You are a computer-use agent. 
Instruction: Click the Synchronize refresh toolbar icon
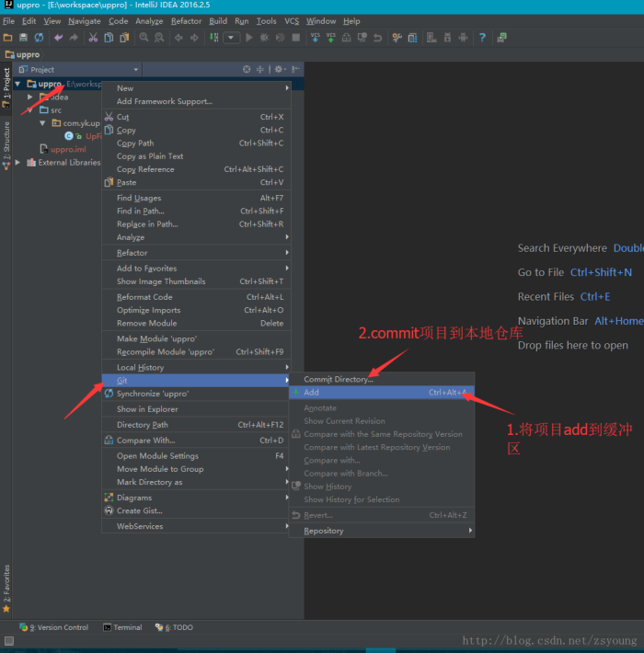39,38
